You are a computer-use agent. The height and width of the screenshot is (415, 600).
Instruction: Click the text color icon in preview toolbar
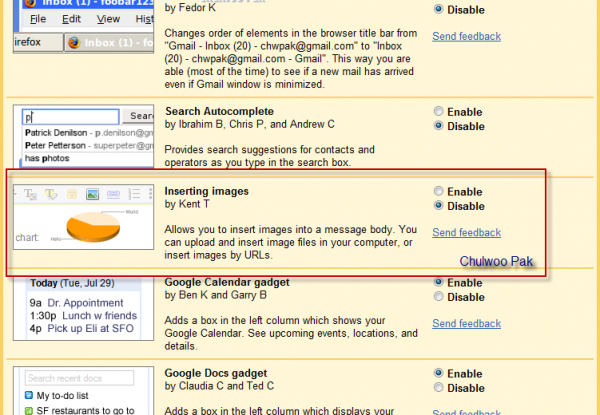pyautogui.click(x=30, y=193)
